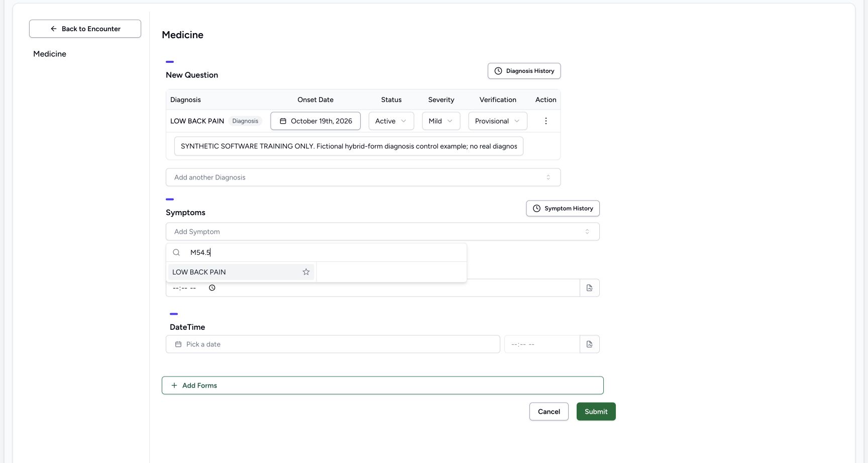Open the Status dropdown showing Active

pyautogui.click(x=391, y=121)
